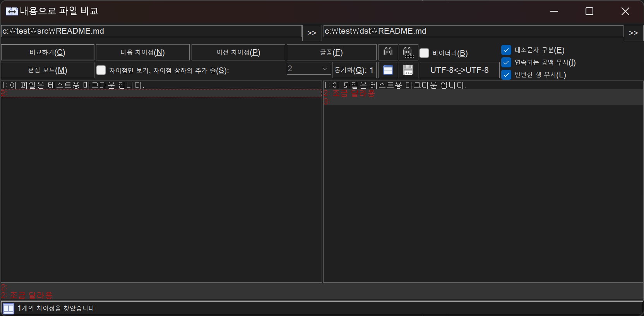The image size is (644, 316).
Task: Click the source path field c:\test\src\README.md
Action: coord(151,31)
